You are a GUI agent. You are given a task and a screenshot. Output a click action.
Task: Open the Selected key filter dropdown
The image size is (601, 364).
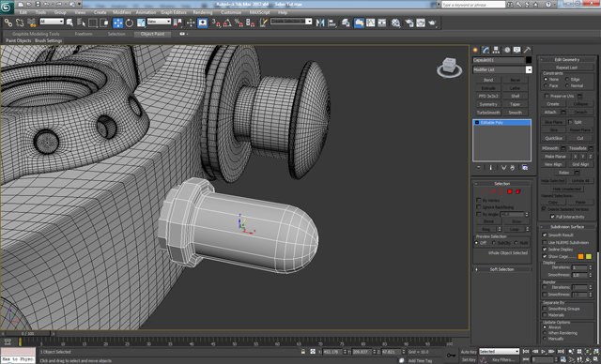coord(499,352)
